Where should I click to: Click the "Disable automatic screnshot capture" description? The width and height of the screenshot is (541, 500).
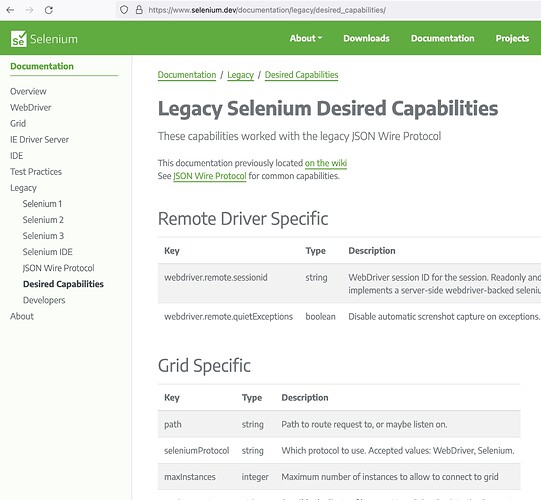tap(444, 316)
